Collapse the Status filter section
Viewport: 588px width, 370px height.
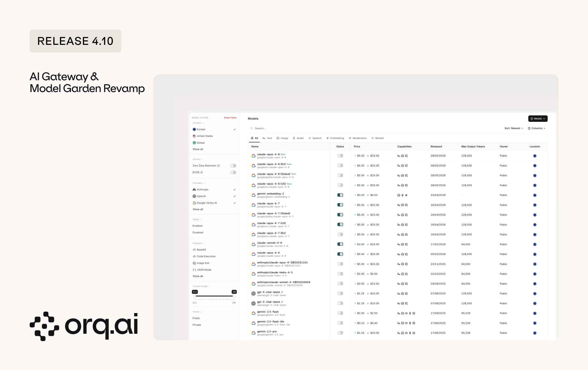coord(197,220)
